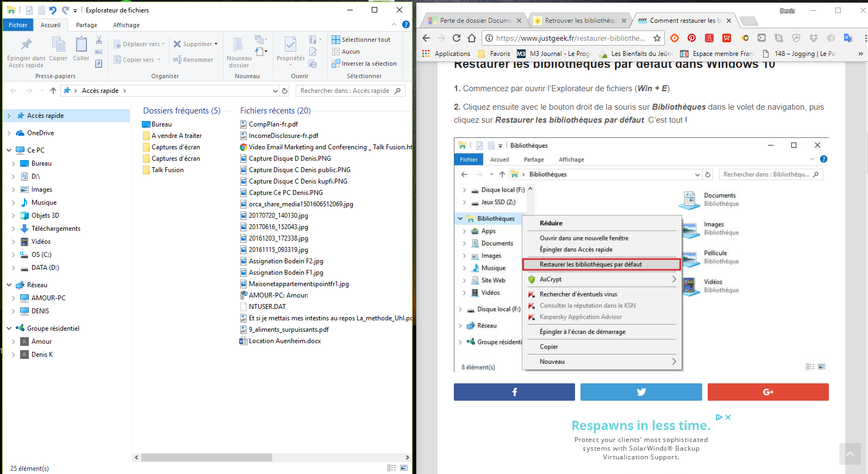Open the quick access toolbar customize dropdown
This screenshot has height=474, width=868.
tap(76, 10)
